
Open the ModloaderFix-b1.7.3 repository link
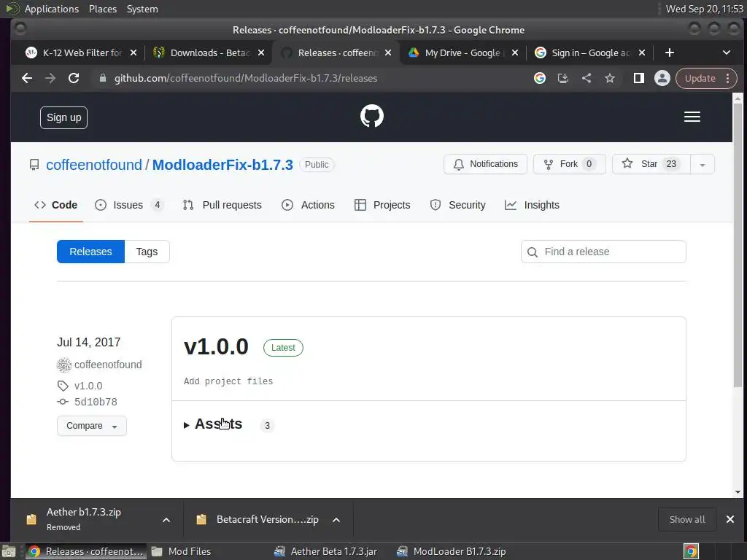point(222,165)
